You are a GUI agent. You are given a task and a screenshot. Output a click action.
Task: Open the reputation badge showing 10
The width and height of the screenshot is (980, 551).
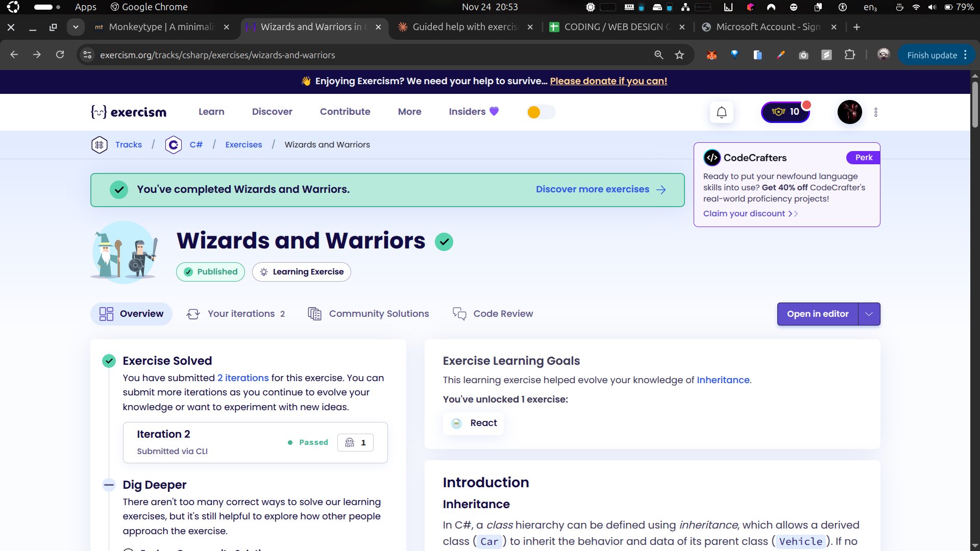(x=785, y=112)
